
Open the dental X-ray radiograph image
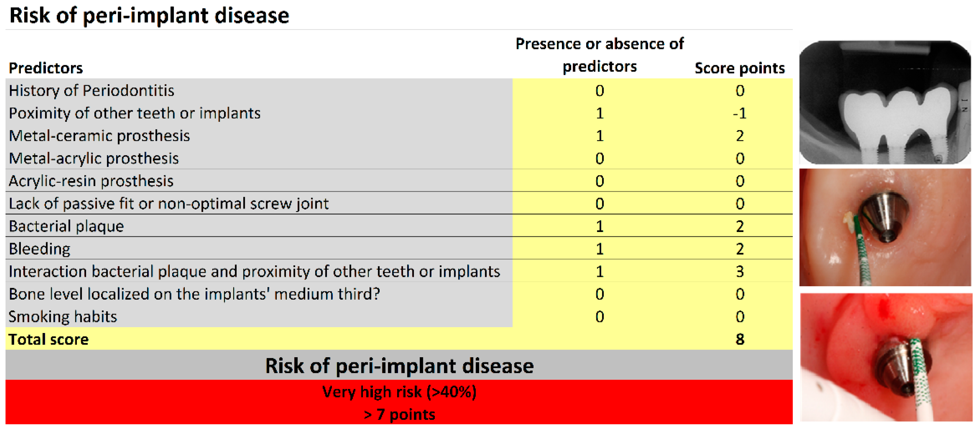885,103
